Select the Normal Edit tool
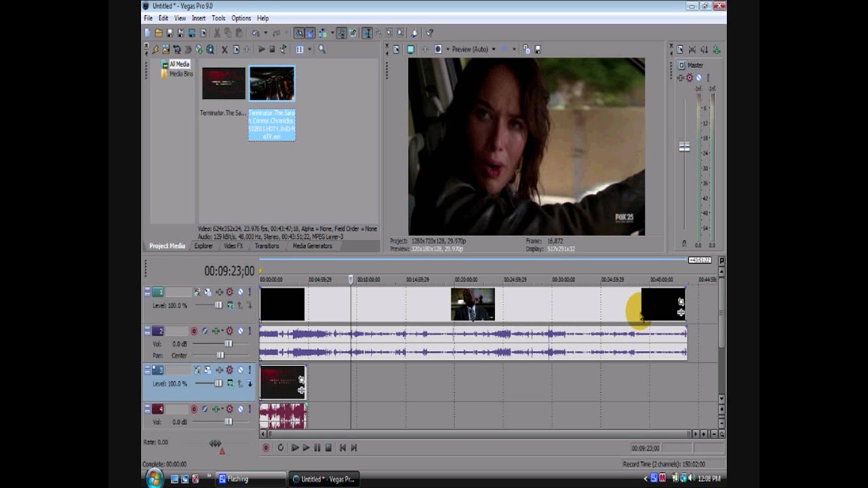 (x=367, y=33)
